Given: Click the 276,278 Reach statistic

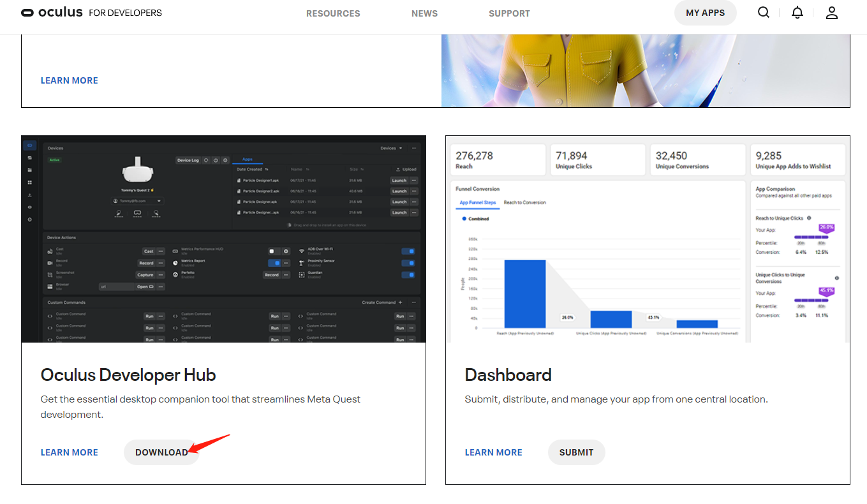Looking at the screenshot, I should coord(498,159).
